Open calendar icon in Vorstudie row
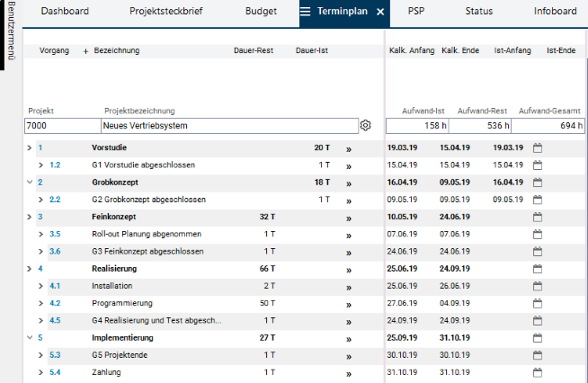 [538, 147]
